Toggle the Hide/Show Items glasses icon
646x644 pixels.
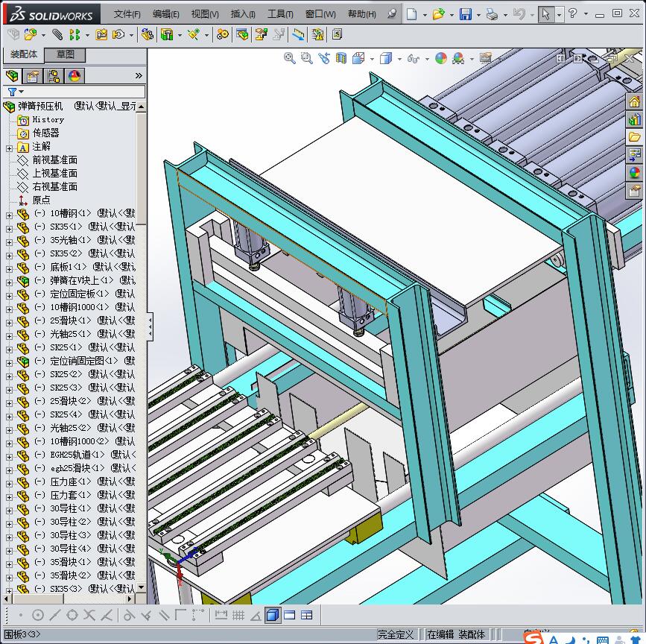[413, 58]
